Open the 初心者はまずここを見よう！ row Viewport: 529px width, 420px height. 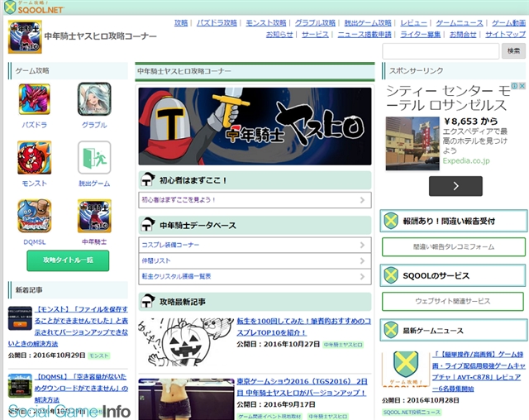tap(255, 200)
